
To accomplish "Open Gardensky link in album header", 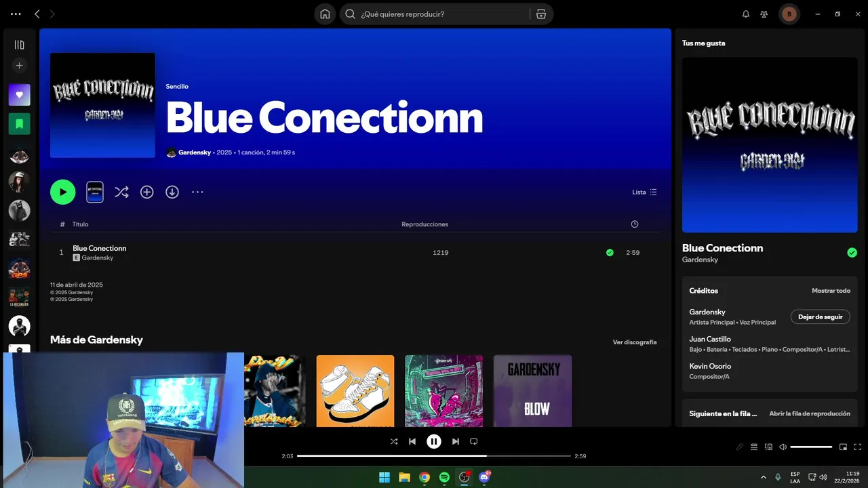I will point(195,152).
